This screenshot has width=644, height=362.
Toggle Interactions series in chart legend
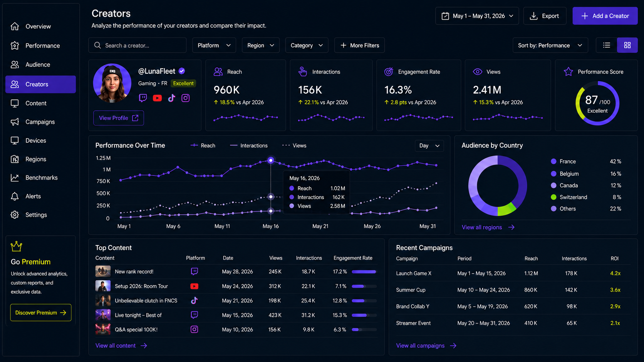click(249, 145)
